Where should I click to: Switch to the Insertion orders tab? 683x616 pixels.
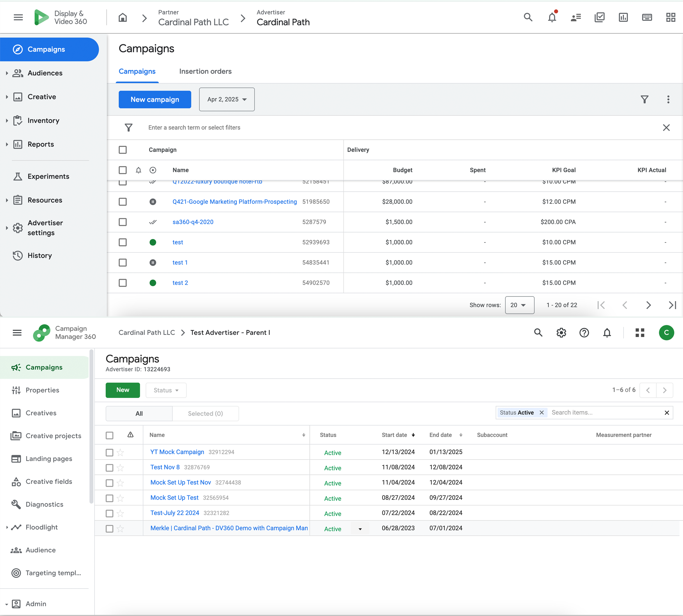pyautogui.click(x=205, y=71)
